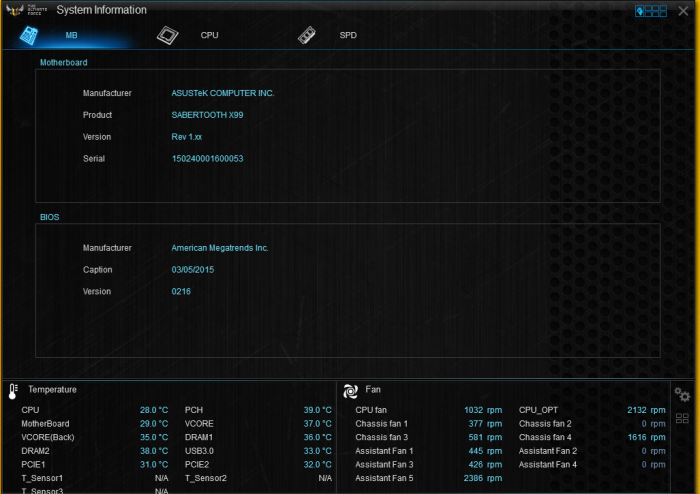Click the PCH 39.0 °C reading

(x=317, y=410)
